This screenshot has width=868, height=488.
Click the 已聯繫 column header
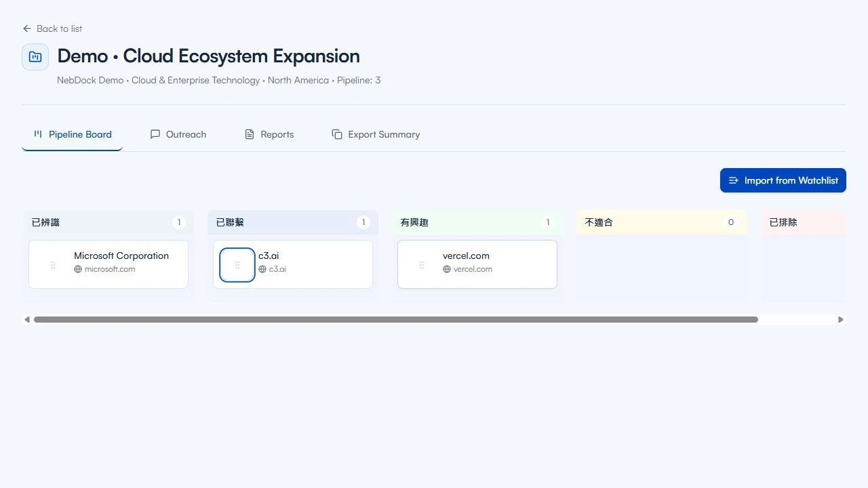coord(293,222)
